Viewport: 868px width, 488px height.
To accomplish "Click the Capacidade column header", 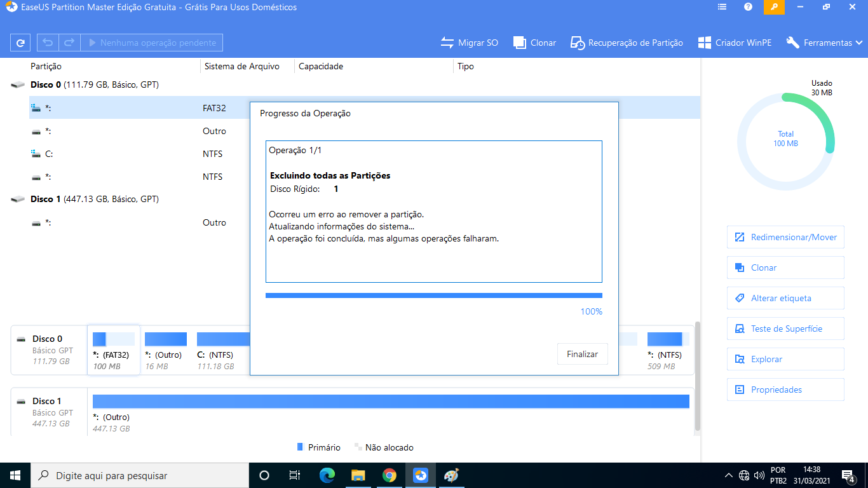I will point(321,66).
